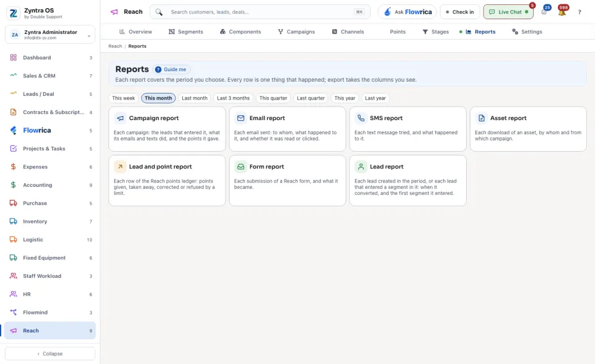Image resolution: width=595 pixels, height=364 pixels.
Task: Click the Reports breadcrumb text
Action: point(138,46)
